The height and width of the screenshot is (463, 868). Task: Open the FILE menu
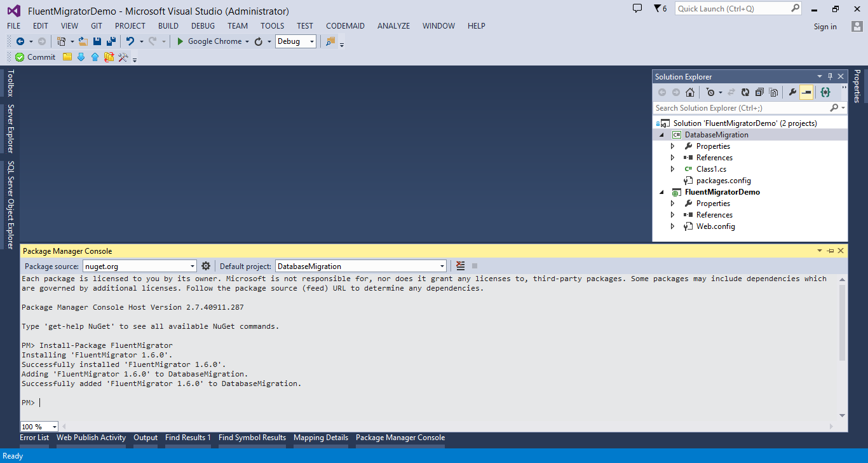13,26
